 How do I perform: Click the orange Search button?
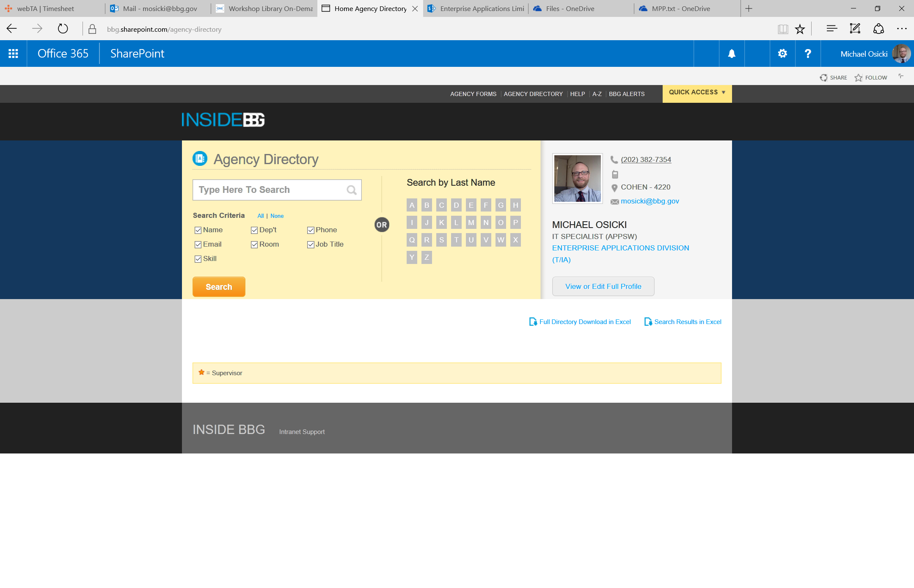(x=219, y=287)
